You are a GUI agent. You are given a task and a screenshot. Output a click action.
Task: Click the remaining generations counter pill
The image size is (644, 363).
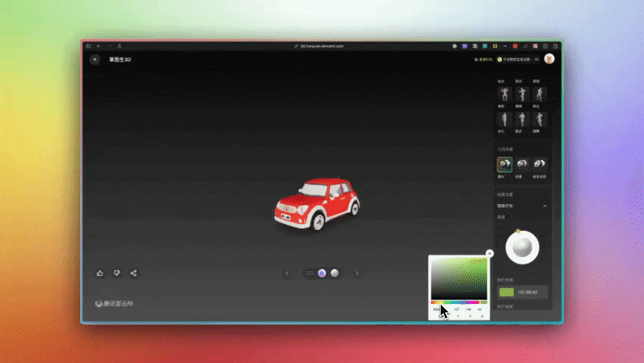519,60
